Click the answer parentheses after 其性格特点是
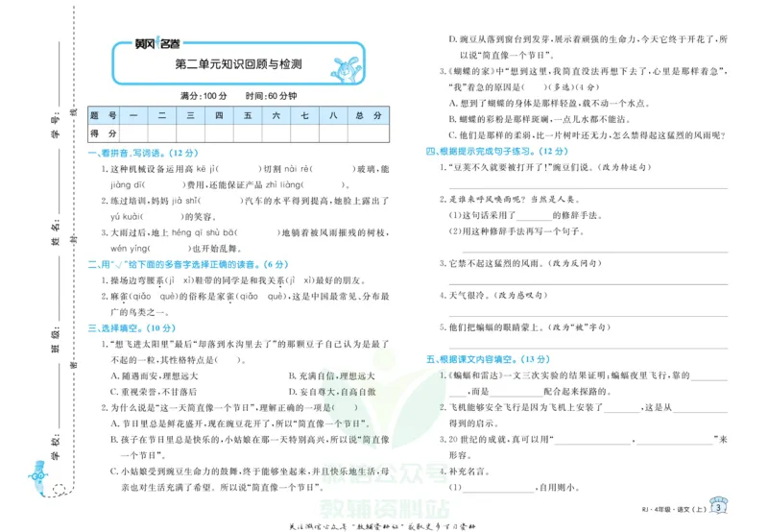Image resolution: width=768 pixels, height=532 pixels. [x=228, y=360]
